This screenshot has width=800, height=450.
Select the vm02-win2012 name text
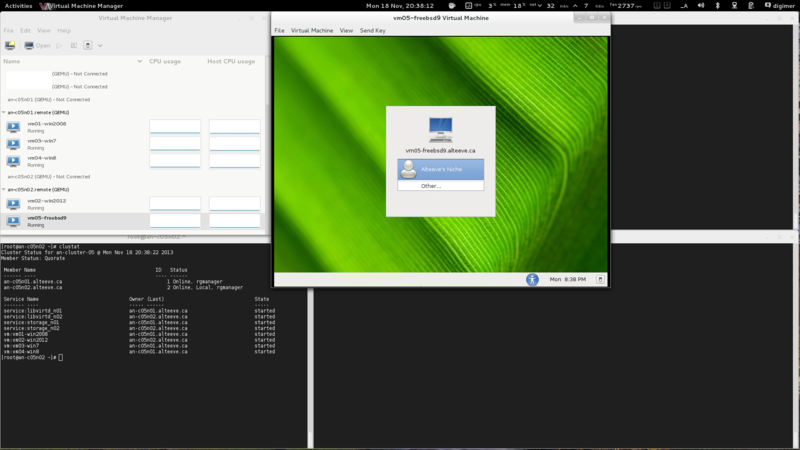pyautogui.click(x=46, y=201)
